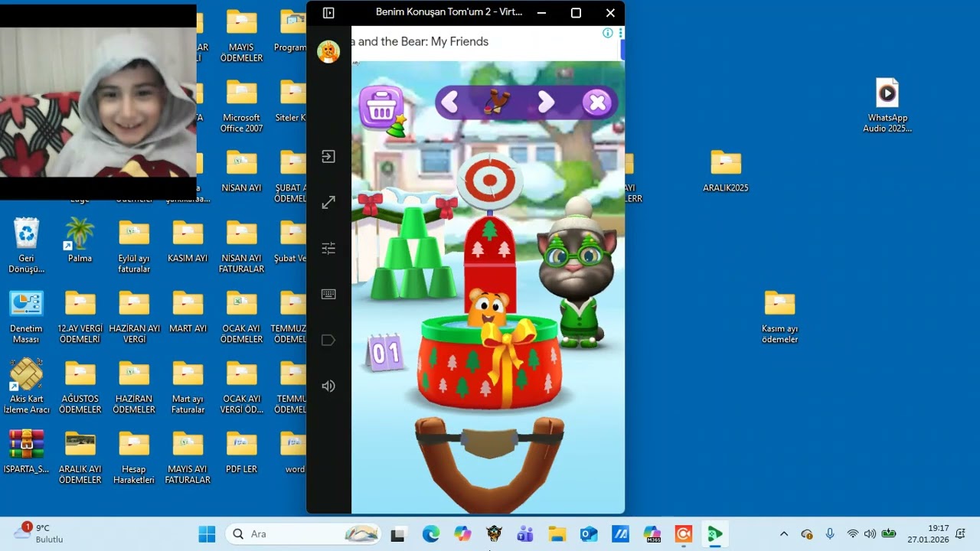
Task: Open the game profile avatar in sidebar
Action: click(x=328, y=51)
